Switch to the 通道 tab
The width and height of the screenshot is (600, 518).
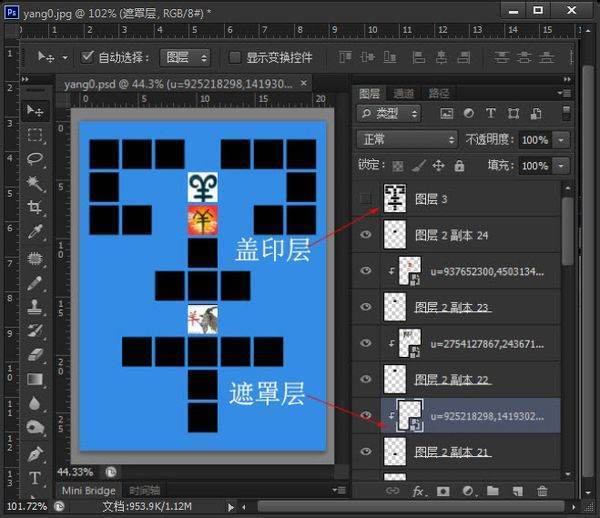(404, 92)
